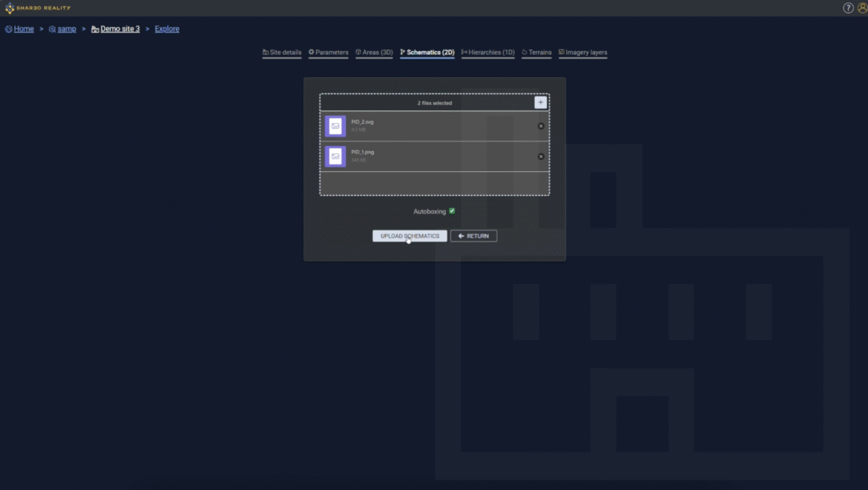868x490 pixels.
Task: Open the help question mark menu
Action: point(848,8)
